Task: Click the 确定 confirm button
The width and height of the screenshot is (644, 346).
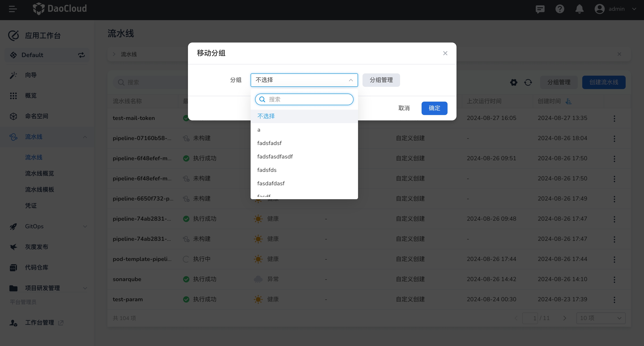Action: [434, 108]
